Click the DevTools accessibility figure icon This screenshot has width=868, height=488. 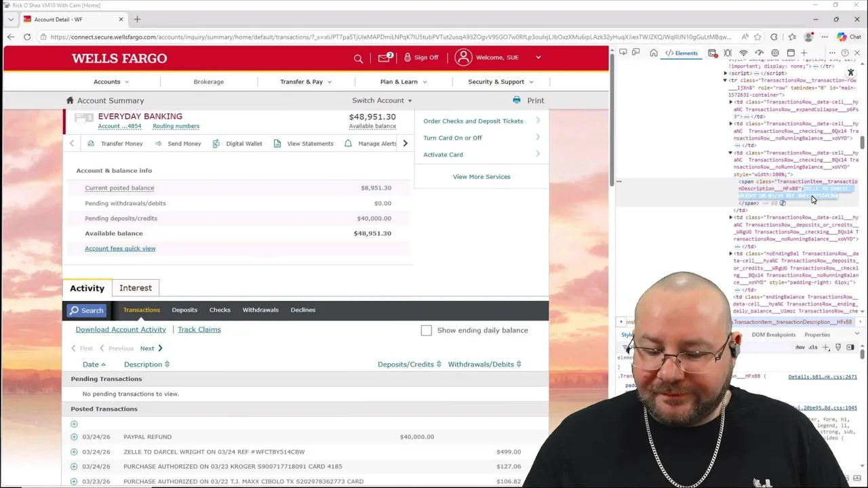[851, 72]
